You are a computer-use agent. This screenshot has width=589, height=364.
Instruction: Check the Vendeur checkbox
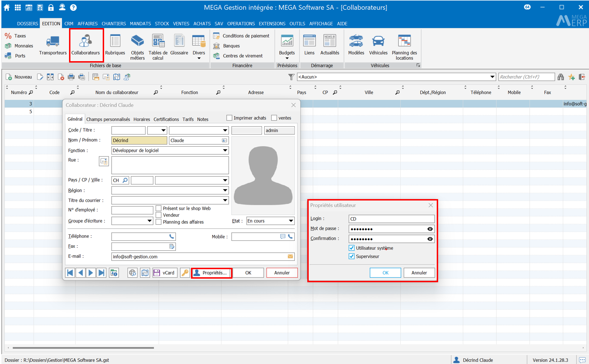[159, 215]
